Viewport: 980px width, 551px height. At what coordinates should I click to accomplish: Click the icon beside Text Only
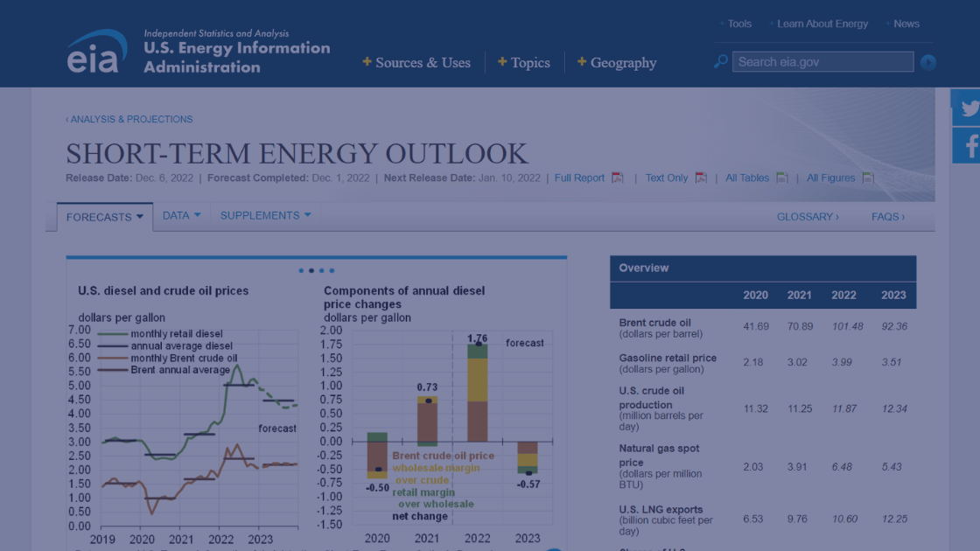click(x=702, y=178)
